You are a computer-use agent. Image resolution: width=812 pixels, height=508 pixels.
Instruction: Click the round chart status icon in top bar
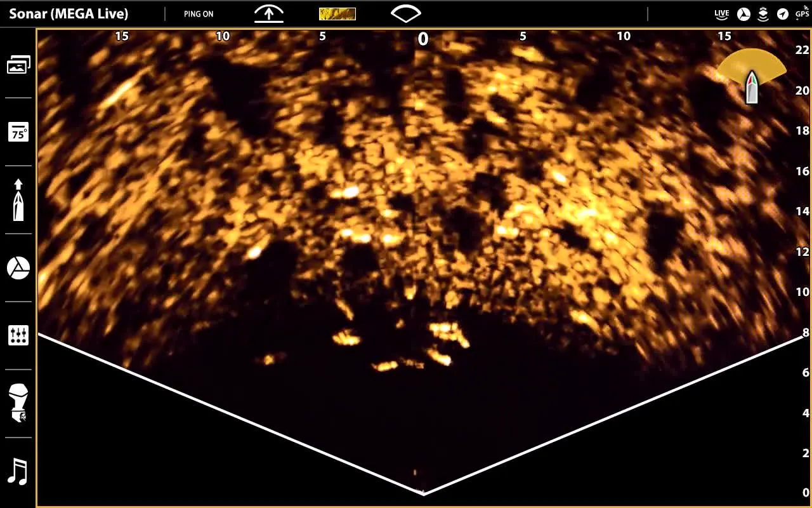coord(743,14)
